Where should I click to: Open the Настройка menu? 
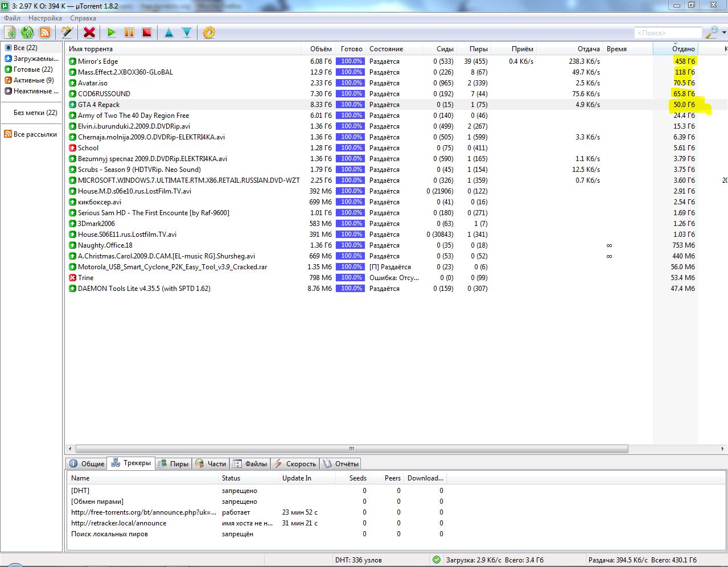pyautogui.click(x=45, y=18)
